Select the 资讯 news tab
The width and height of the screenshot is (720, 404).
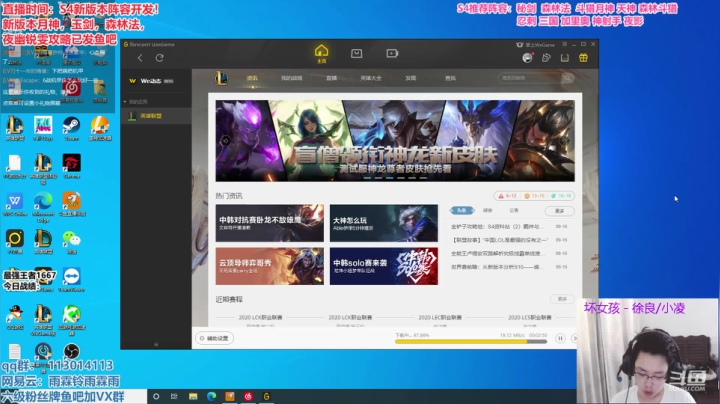252,79
